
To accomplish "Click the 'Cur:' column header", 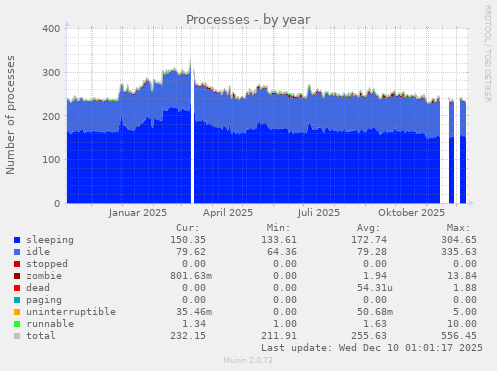I will (x=188, y=228).
